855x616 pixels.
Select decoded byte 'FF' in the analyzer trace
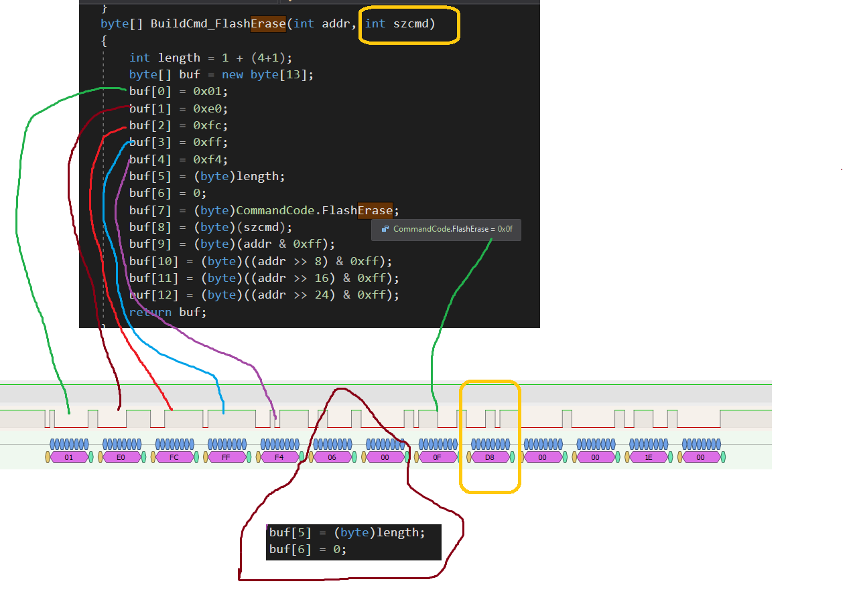coord(226,457)
